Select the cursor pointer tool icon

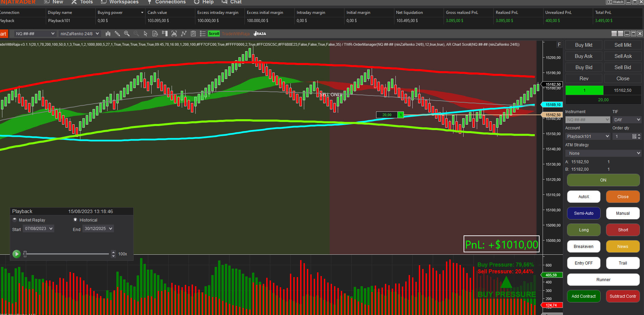pos(145,34)
